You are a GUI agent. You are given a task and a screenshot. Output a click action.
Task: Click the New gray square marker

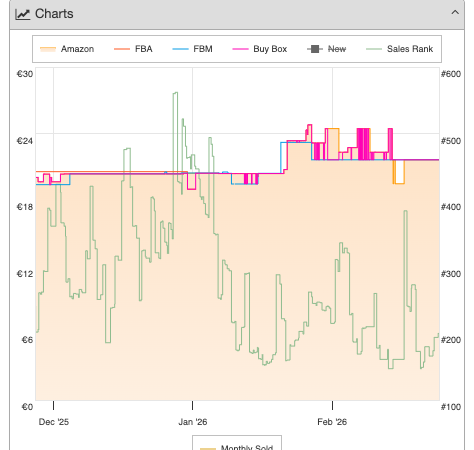pyautogui.click(x=315, y=49)
